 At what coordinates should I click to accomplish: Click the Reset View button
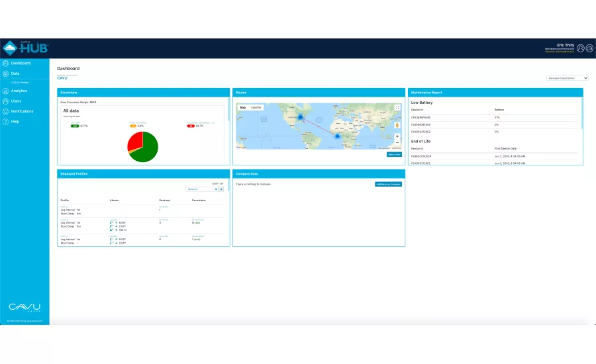tap(394, 155)
